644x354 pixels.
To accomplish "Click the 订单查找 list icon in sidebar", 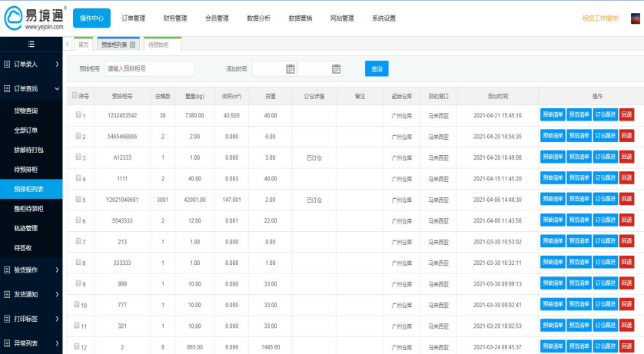I will (7, 88).
